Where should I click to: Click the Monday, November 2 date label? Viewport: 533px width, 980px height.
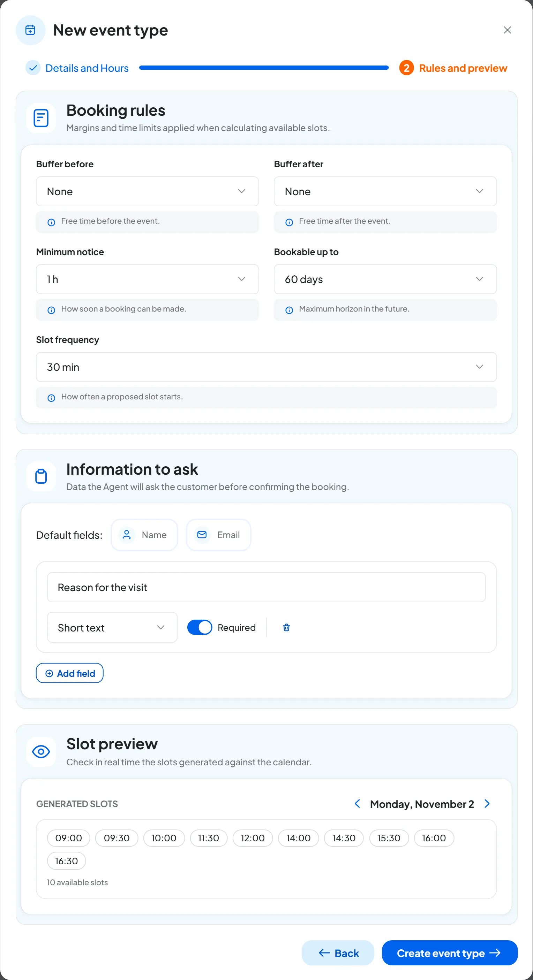pyautogui.click(x=422, y=804)
